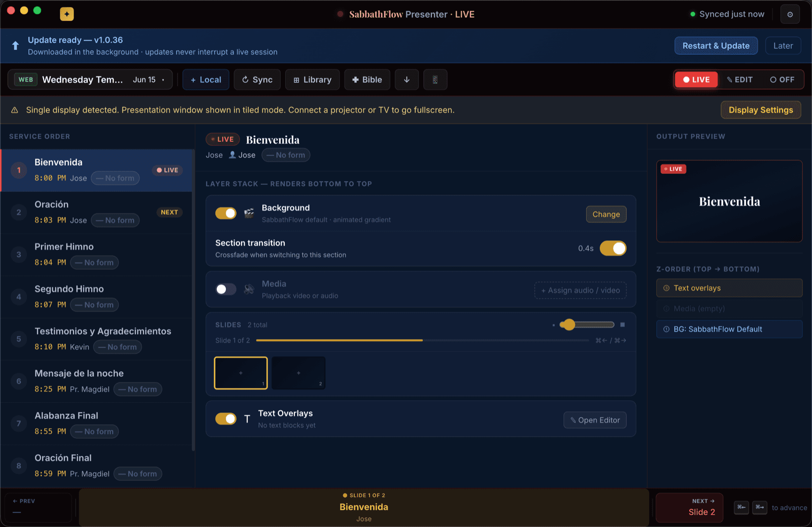Switch presenter mode to EDIT

739,80
